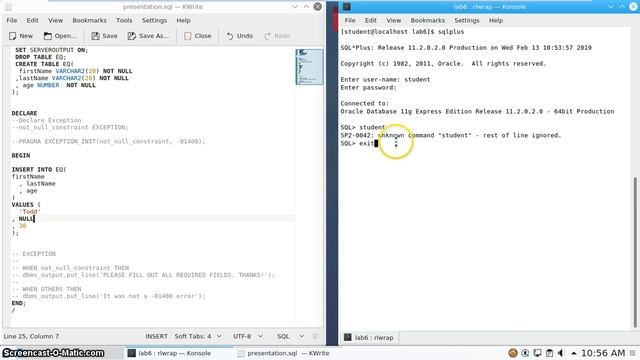Click the KWrite application icon in the title bar

[8, 7]
